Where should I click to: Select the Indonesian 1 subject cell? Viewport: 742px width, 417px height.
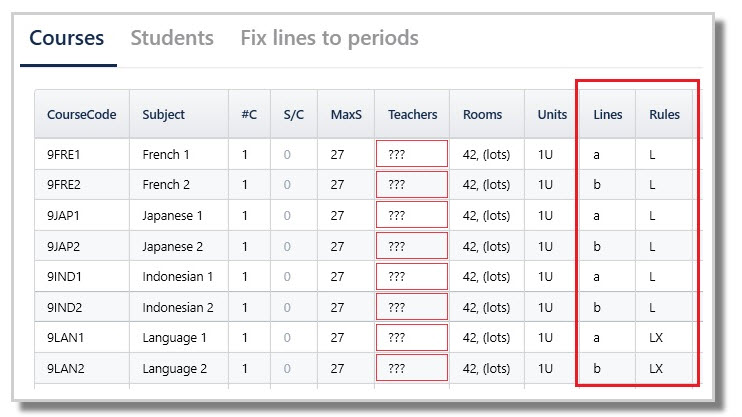(x=177, y=277)
